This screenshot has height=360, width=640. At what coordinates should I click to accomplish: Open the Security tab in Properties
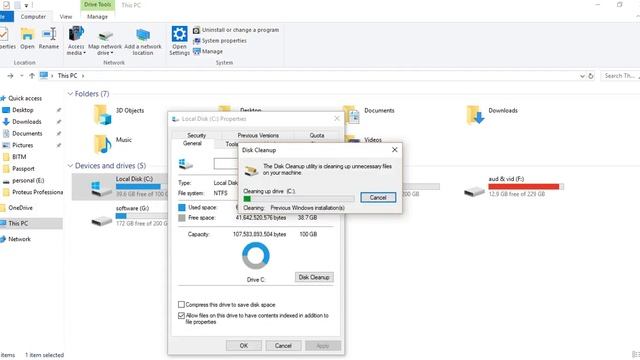pyautogui.click(x=196, y=135)
